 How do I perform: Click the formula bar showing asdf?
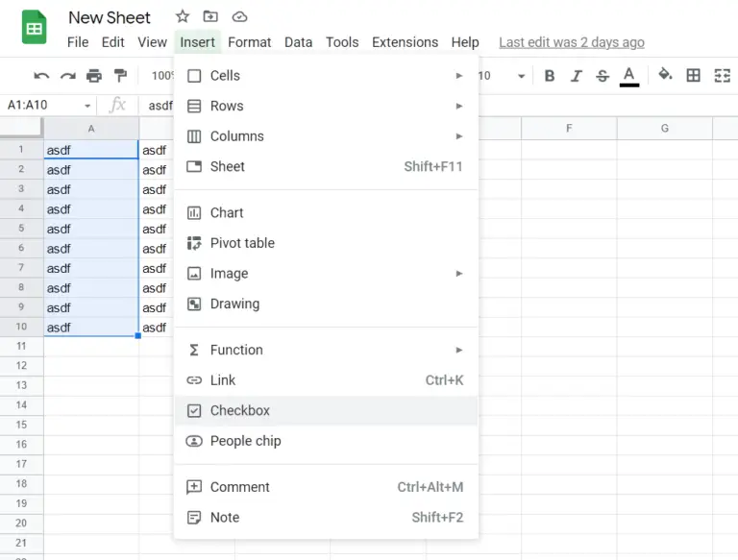point(160,106)
